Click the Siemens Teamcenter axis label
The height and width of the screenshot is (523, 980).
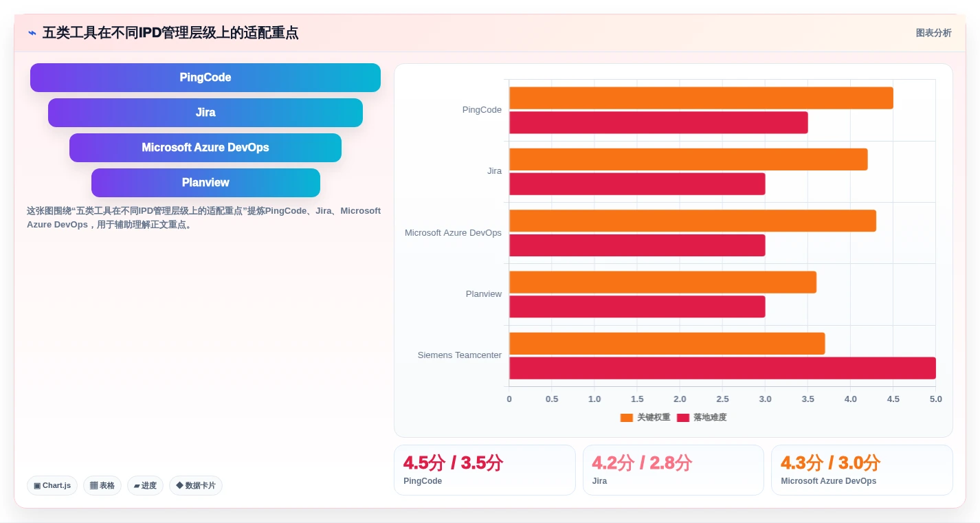coord(460,355)
